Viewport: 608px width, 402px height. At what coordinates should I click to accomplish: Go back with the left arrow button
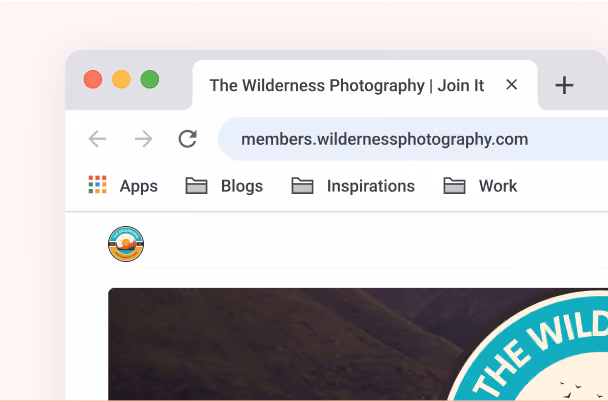[97, 139]
